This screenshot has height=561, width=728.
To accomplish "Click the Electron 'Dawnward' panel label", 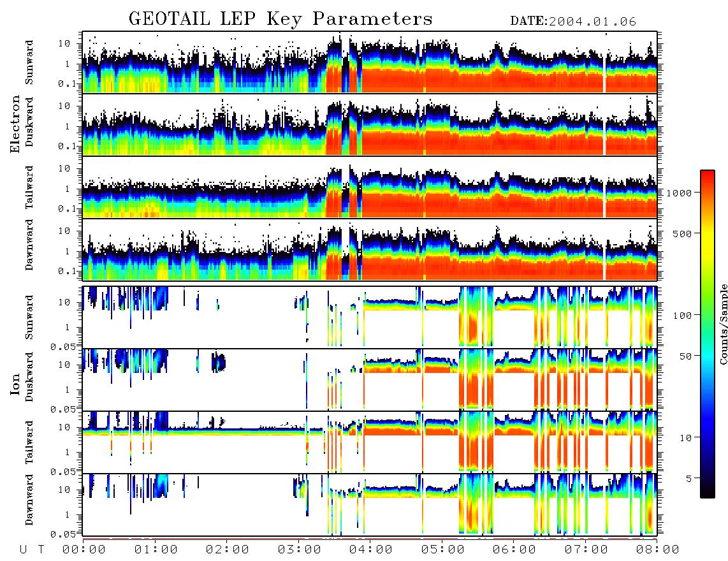I will (x=30, y=245).
